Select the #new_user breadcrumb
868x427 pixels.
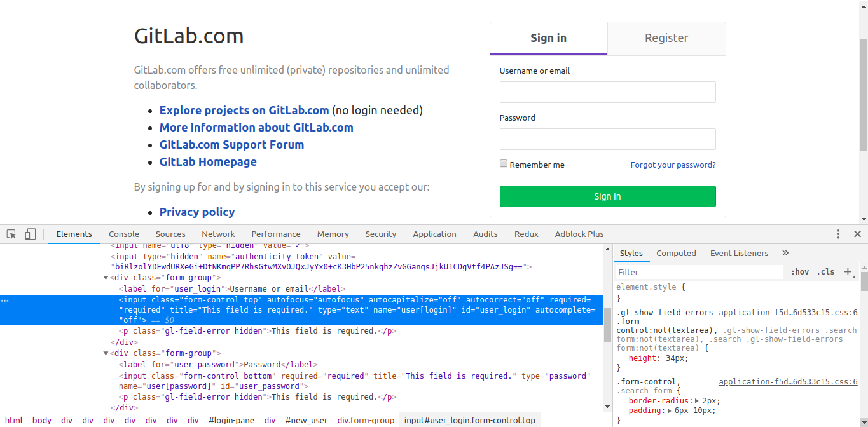pos(307,420)
